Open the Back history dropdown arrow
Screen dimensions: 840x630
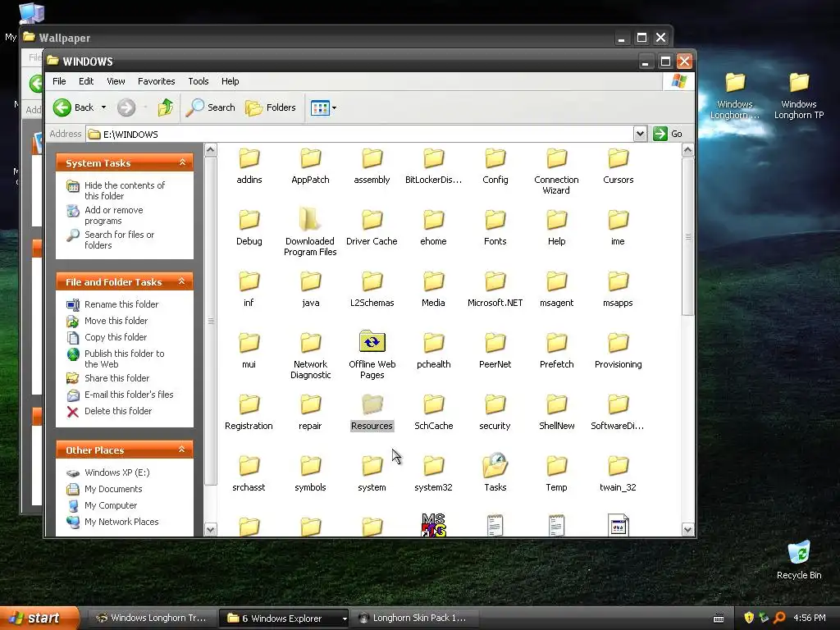click(x=103, y=107)
